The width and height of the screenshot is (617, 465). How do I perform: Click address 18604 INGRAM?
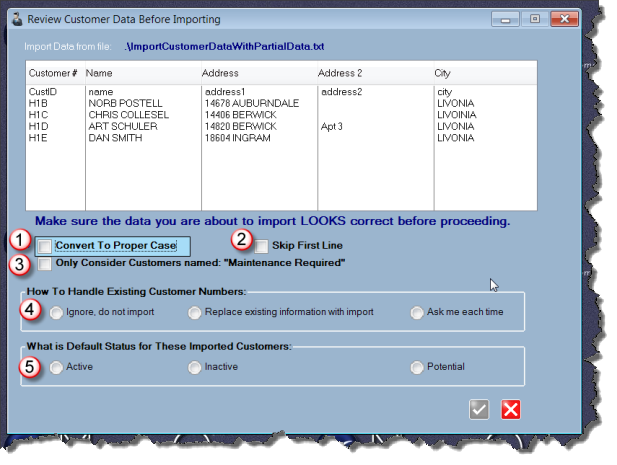(x=238, y=138)
